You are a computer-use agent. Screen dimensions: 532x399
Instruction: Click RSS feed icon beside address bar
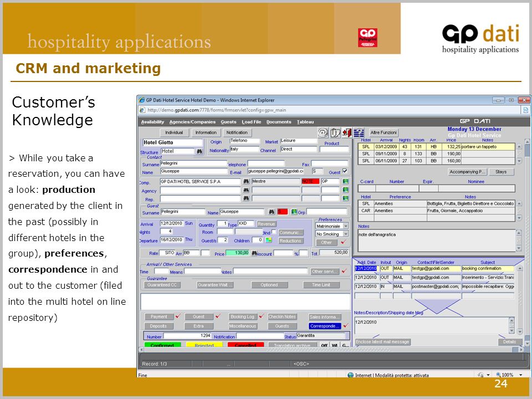(x=525, y=110)
